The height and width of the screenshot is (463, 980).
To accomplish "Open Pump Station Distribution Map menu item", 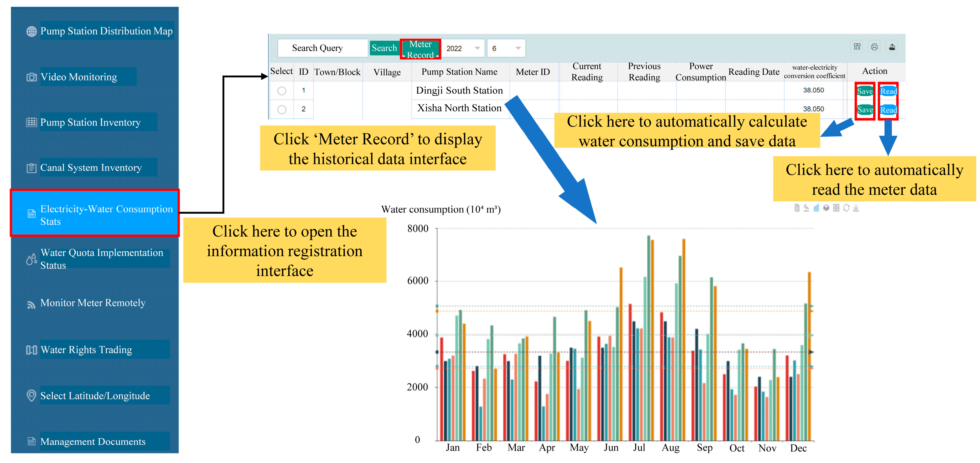I will click(x=106, y=31).
